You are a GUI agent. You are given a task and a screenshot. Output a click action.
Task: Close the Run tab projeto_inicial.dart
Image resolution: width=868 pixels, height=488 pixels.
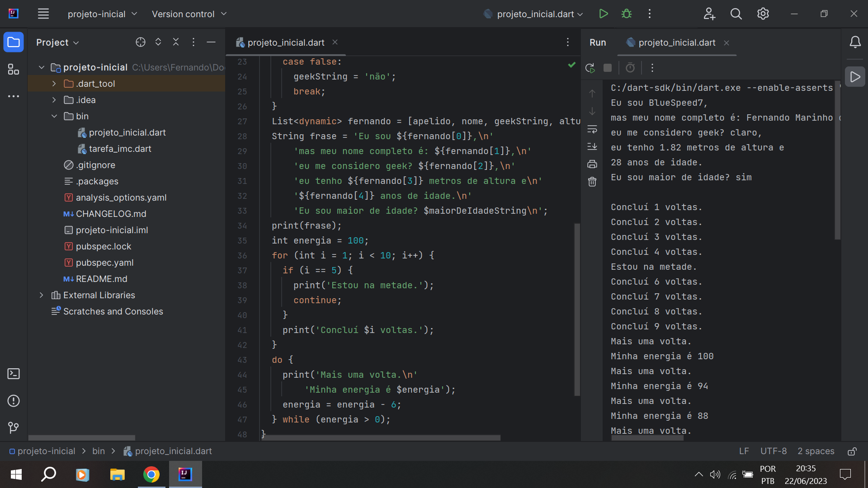point(726,43)
